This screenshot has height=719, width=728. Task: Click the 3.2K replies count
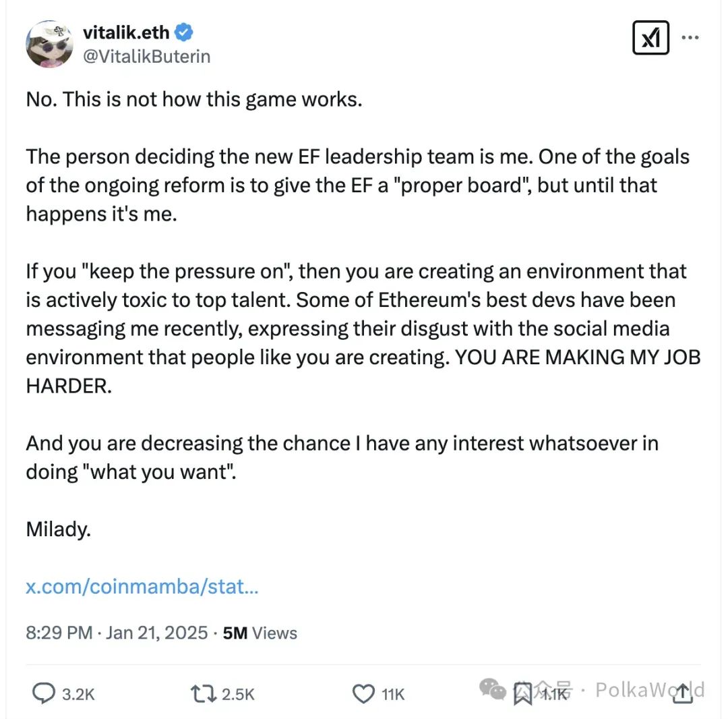[x=78, y=694]
